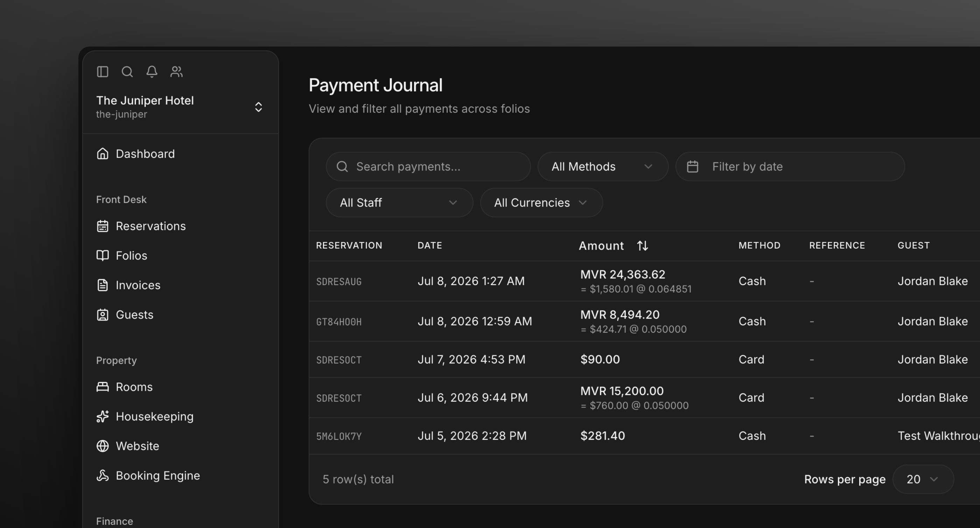Click the Amount sort arrows icon

click(643, 246)
